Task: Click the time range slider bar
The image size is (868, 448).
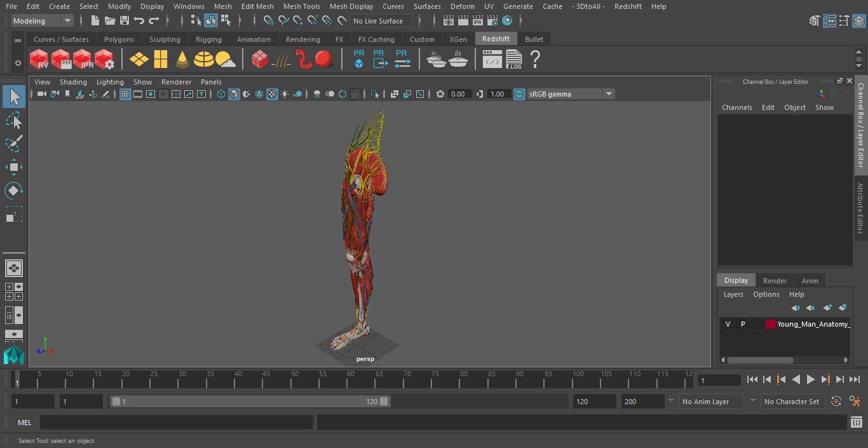Action: [x=250, y=402]
